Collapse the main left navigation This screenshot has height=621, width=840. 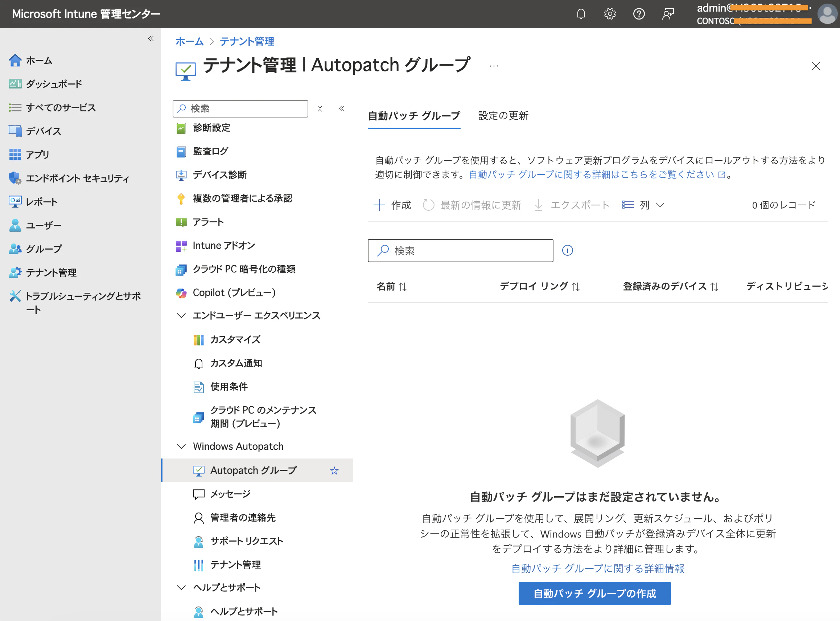pos(151,38)
